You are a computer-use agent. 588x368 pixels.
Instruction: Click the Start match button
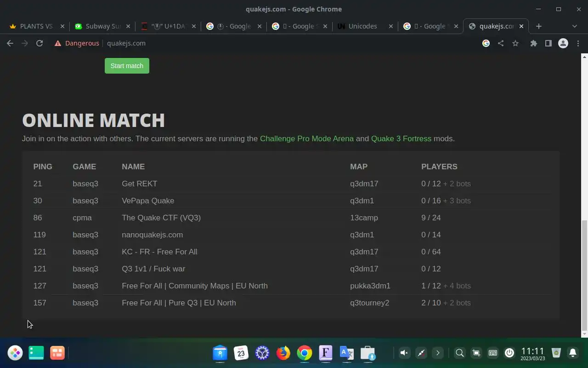[x=127, y=66]
